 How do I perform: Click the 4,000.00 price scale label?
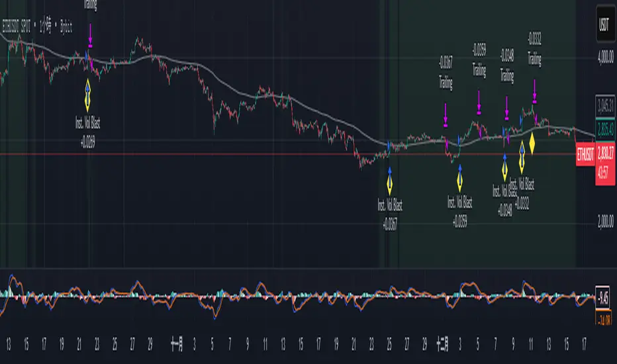point(605,58)
